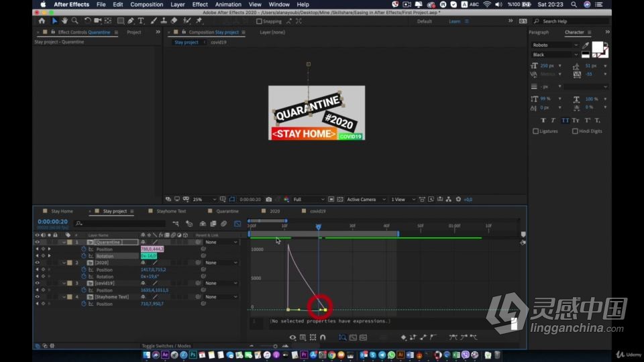Open the Composition menu
Screen dimensions: 644x362
[147, 5]
